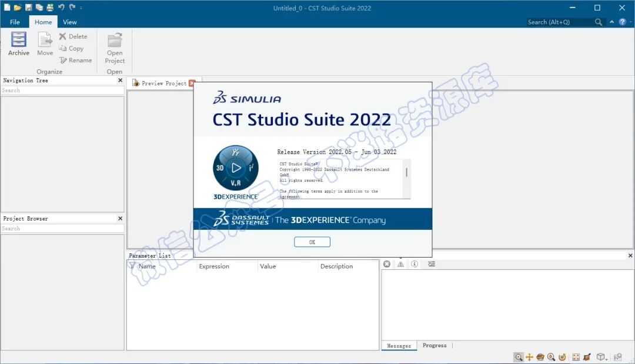Click Copy in the Organize group
The width and height of the screenshot is (635, 364).
click(x=71, y=48)
